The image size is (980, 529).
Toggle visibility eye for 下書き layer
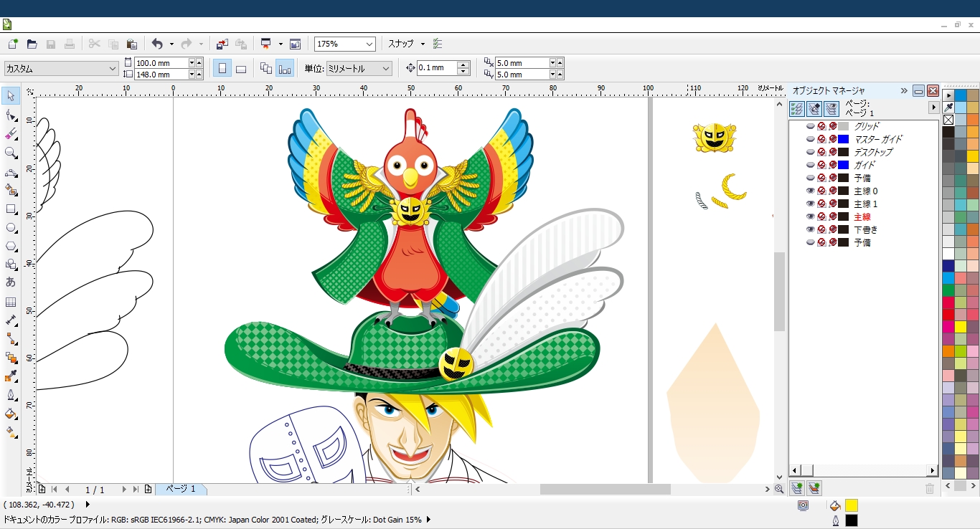811,230
